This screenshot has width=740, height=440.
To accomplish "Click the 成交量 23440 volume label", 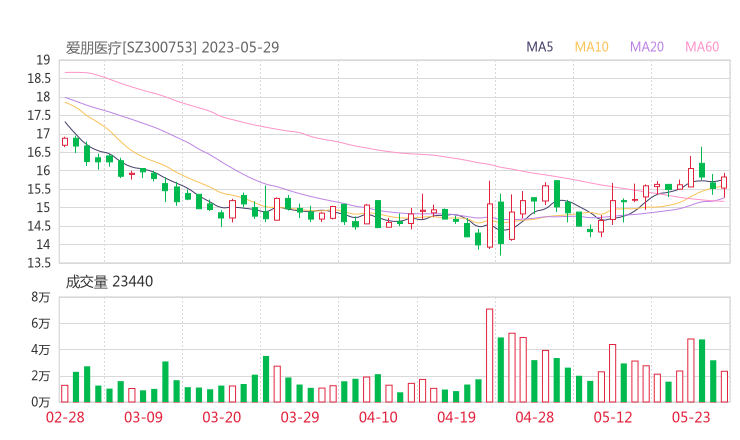I will click(109, 282).
